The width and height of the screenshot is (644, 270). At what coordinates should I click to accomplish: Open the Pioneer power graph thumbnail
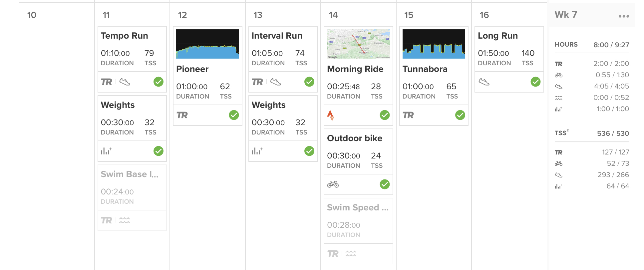tap(207, 44)
